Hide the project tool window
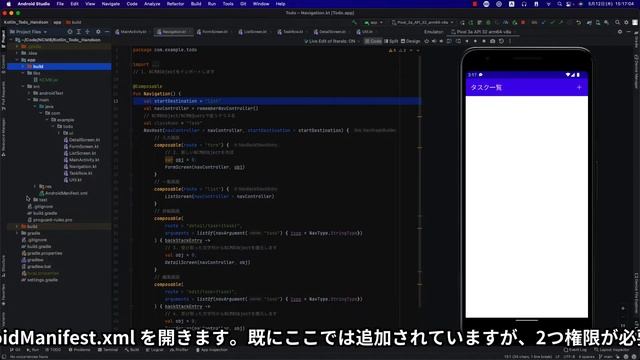The image size is (640, 360). pos(107,31)
